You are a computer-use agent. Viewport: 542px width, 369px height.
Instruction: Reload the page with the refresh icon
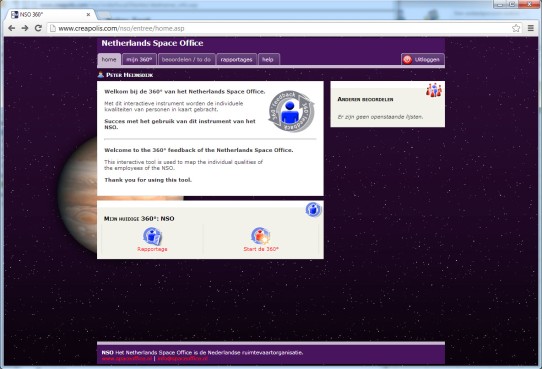coord(38,28)
